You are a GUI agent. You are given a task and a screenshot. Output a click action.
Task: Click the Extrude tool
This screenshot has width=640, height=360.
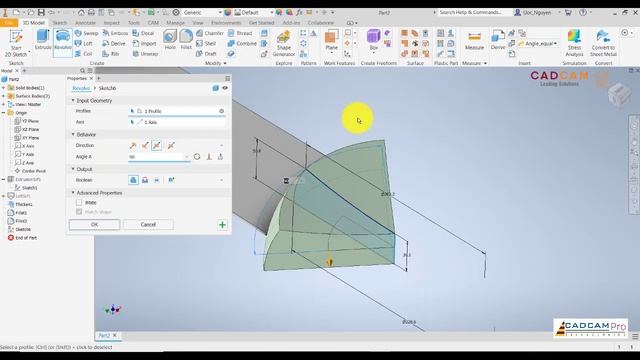(x=43, y=40)
